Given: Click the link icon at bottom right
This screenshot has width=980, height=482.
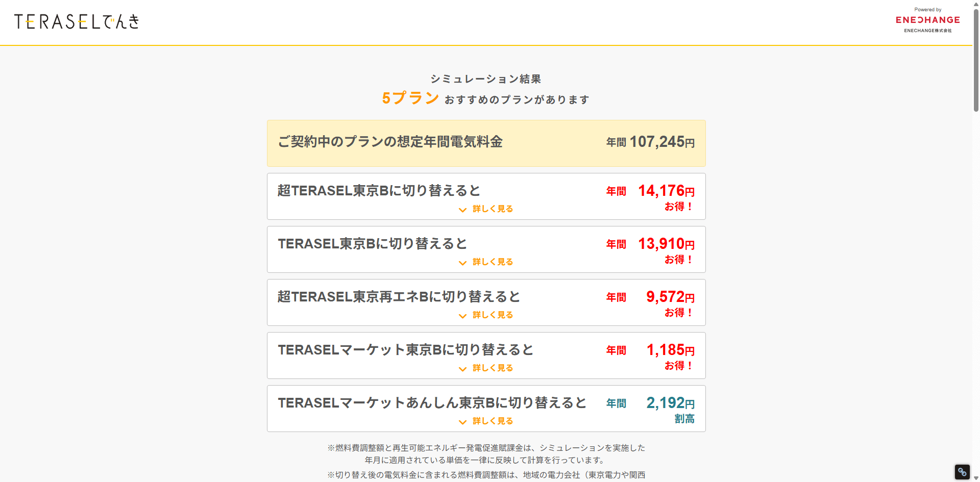Looking at the screenshot, I should pos(962,472).
